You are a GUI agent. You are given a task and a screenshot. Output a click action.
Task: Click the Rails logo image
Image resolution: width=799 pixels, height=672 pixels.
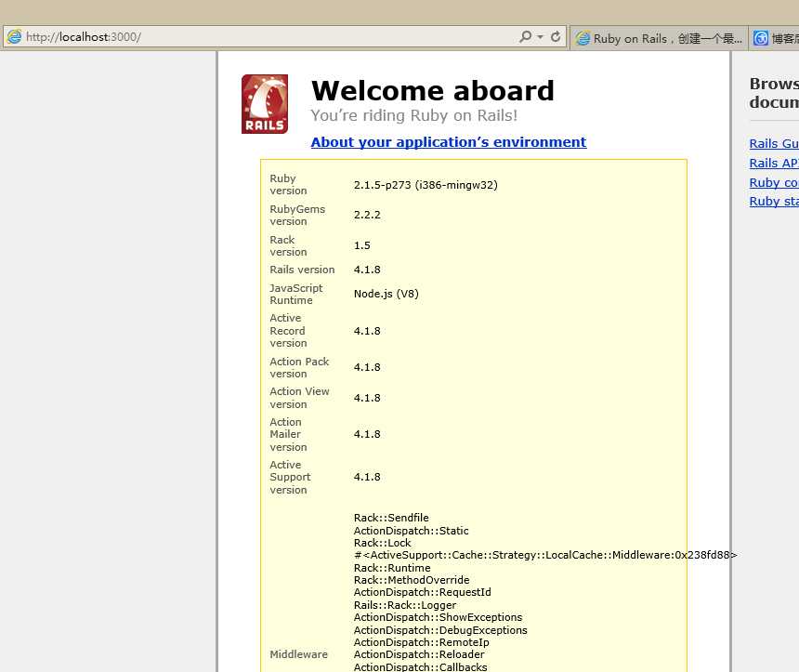coord(265,104)
